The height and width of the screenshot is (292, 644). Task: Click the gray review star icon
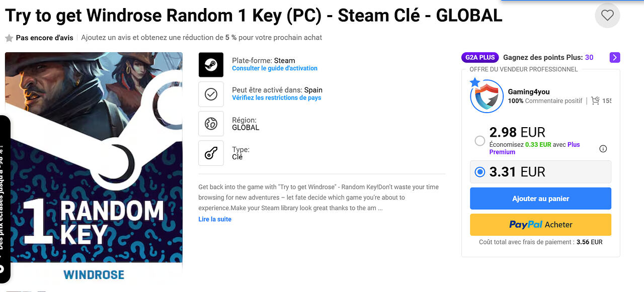tap(9, 38)
